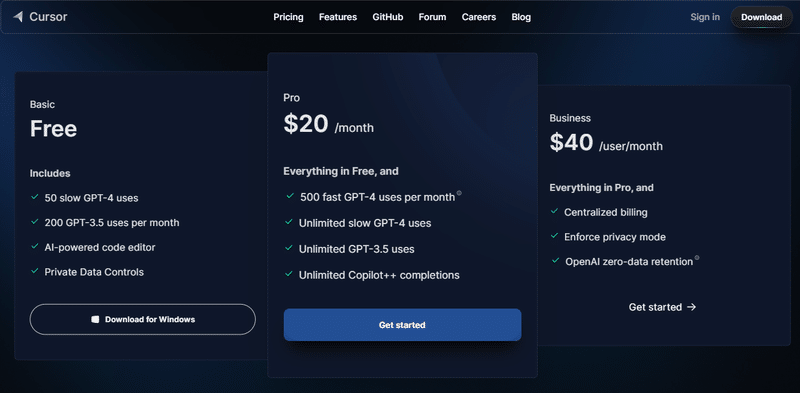This screenshot has height=393, width=800.
Task: Visit the Careers page
Action: tap(479, 17)
